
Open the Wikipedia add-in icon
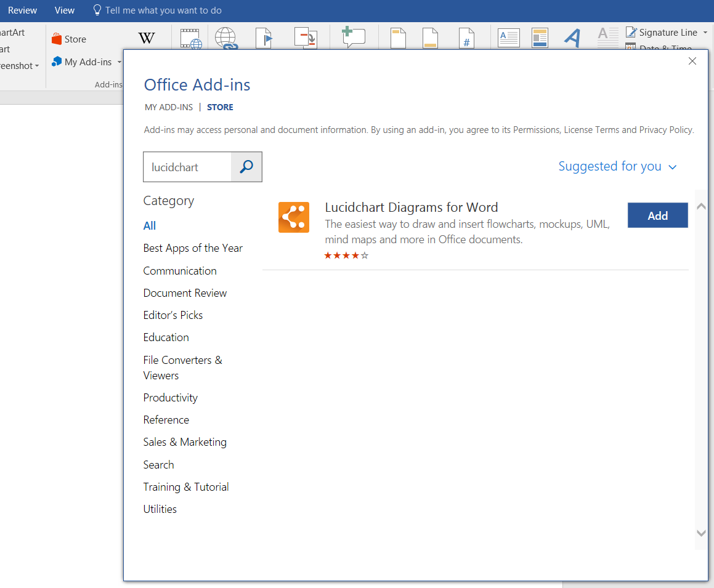(x=147, y=38)
